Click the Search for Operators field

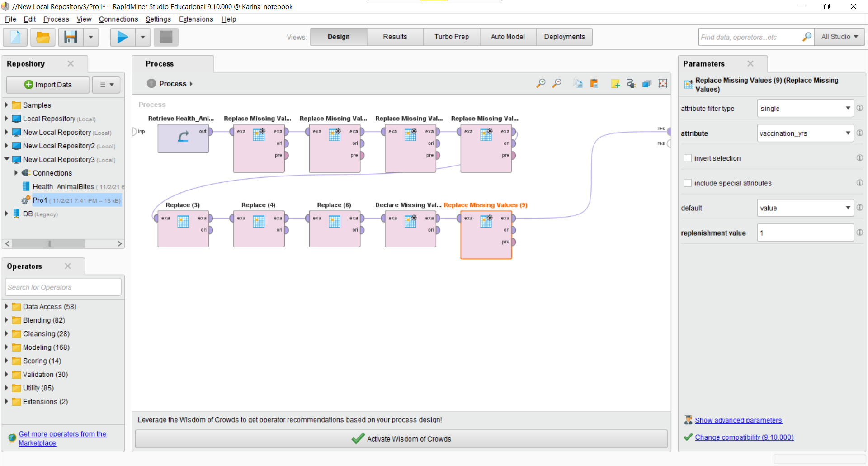pyautogui.click(x=63, y=287)
